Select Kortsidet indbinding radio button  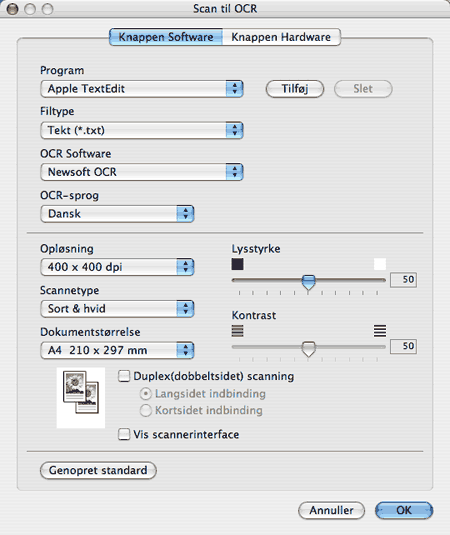(x=146, y=410)
